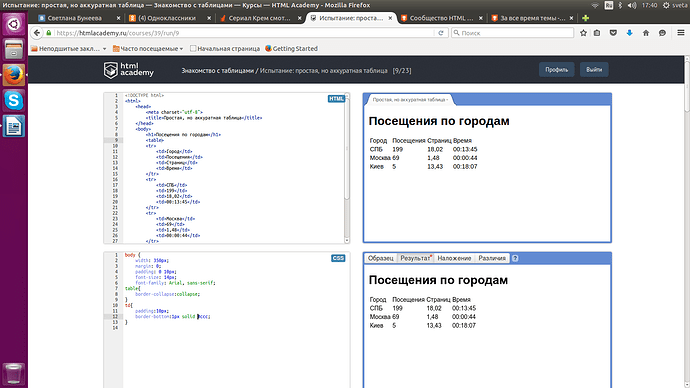Switch to the Одноклассники tab
The height and width of the screenshot is (388, 690).
(167, 18)
